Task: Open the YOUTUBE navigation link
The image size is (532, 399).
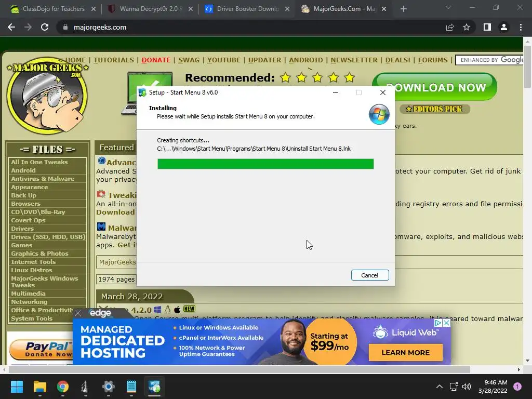Action: click(x=223, y=60)
